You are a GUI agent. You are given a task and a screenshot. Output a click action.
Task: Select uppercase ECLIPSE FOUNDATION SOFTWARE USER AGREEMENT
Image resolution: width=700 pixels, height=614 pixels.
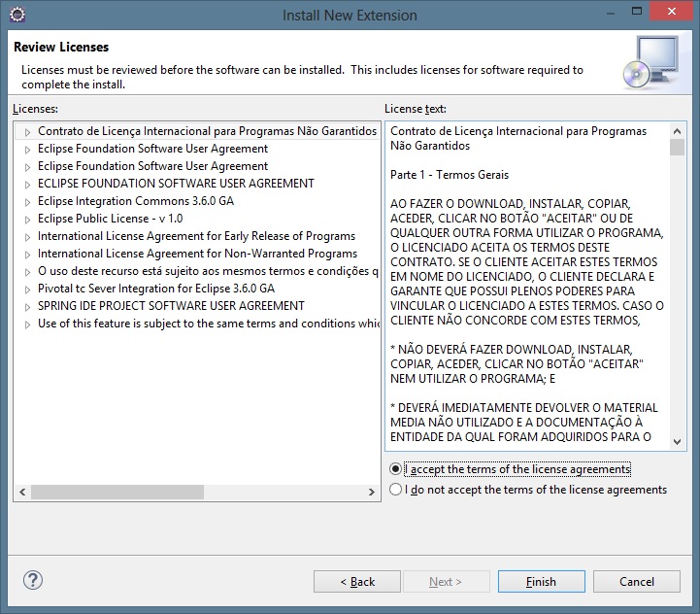tap(176, 184)
